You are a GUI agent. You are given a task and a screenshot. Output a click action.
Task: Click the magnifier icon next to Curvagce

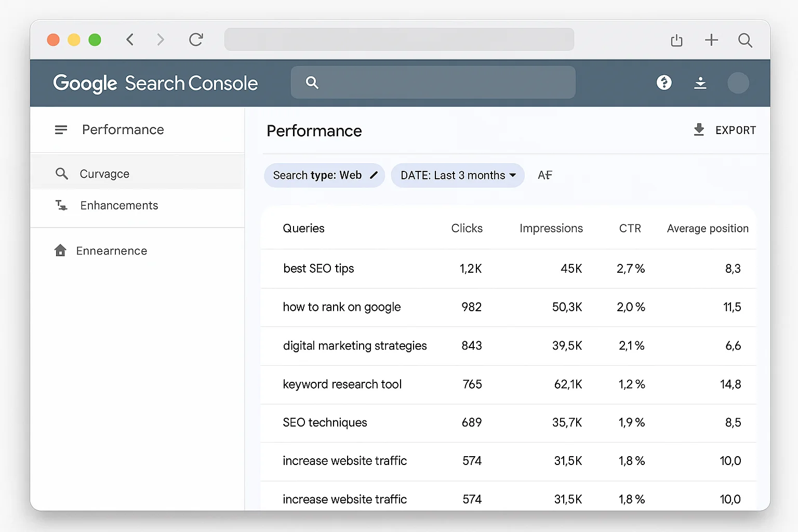pos(62,174)
